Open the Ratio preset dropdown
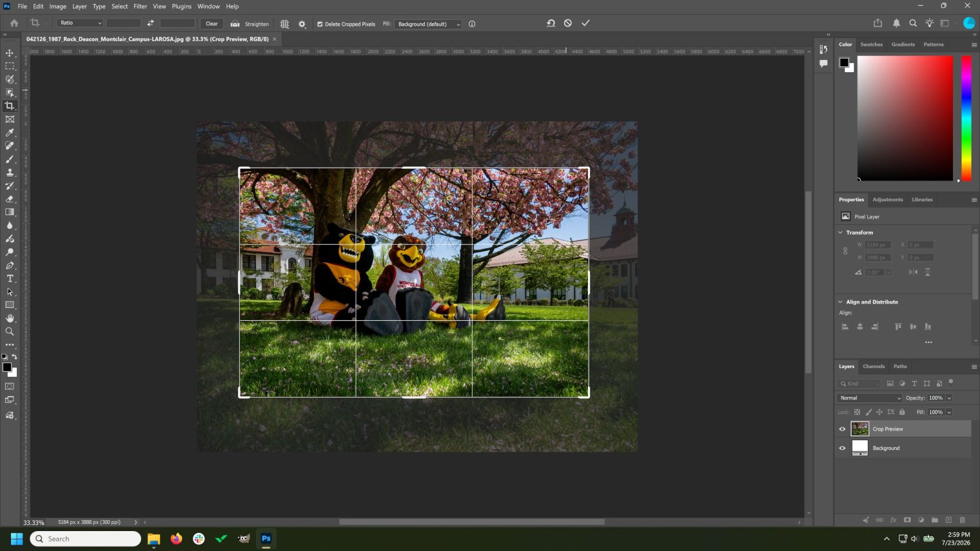 pyautogui.click(x=80, y=23)
